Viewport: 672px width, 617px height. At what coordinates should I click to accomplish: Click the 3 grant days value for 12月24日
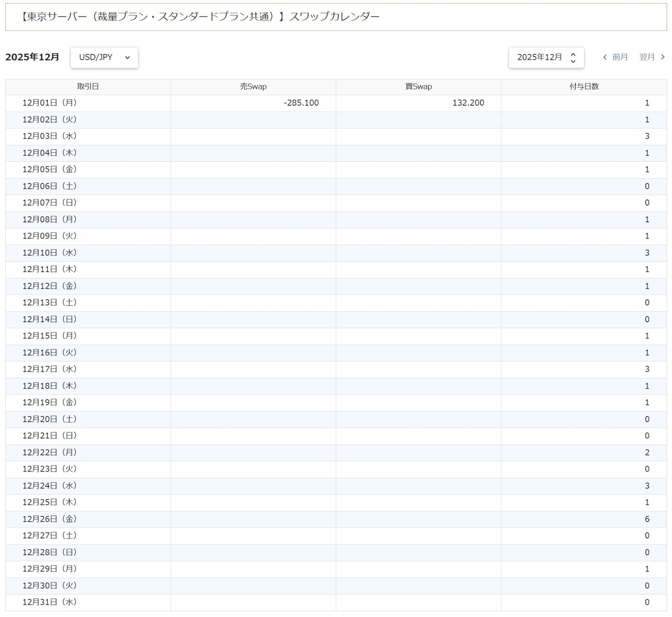(647, 486)
